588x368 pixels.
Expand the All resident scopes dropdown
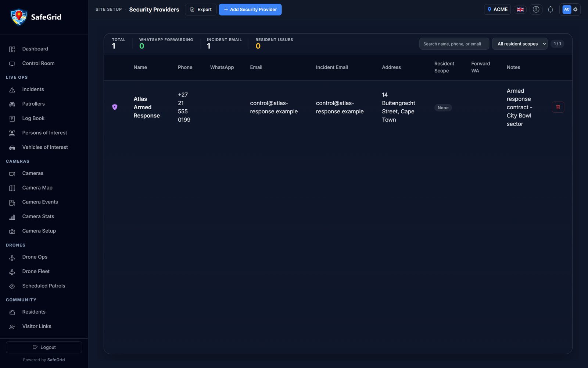pyautogui.click(x=520, y=44)
